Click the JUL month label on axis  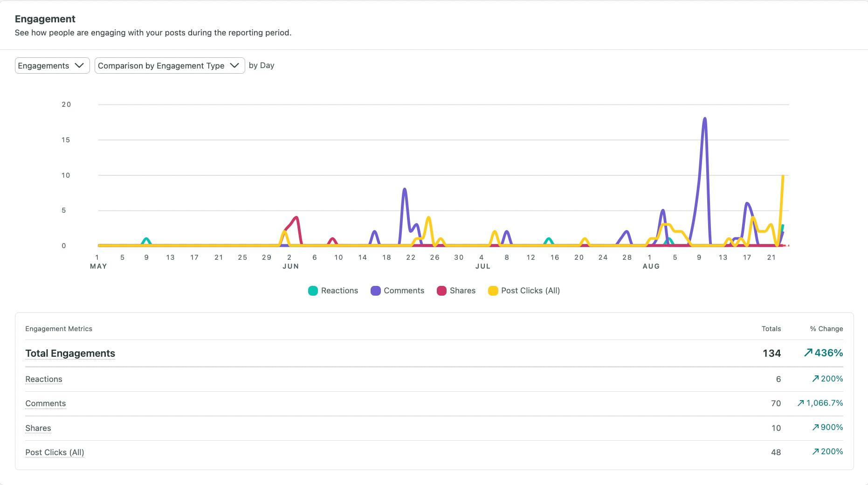[483, 266]
